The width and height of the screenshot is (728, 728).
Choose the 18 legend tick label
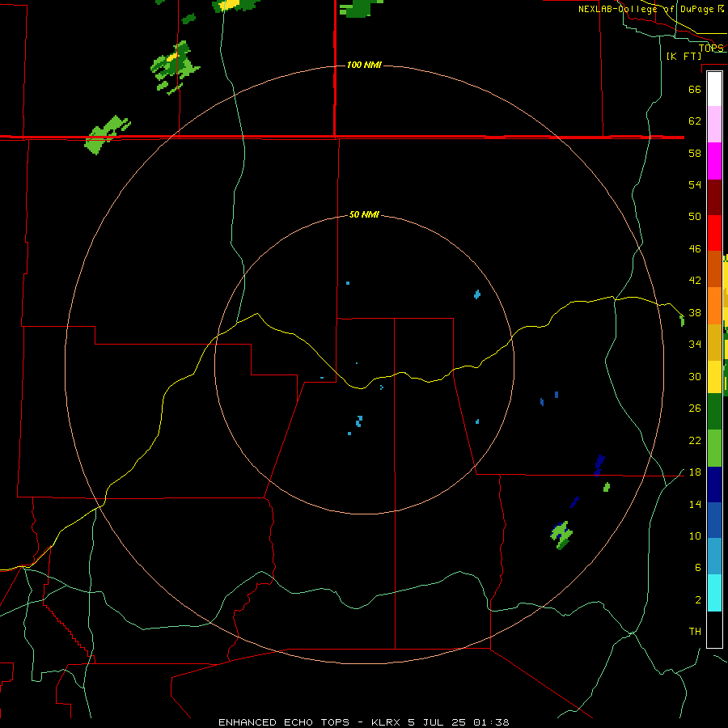[695, 472]
